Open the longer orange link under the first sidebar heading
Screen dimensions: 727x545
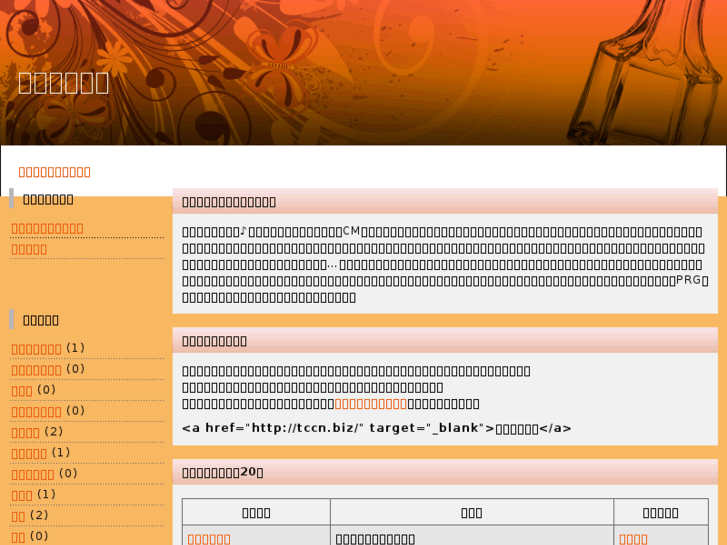[47, 229]
